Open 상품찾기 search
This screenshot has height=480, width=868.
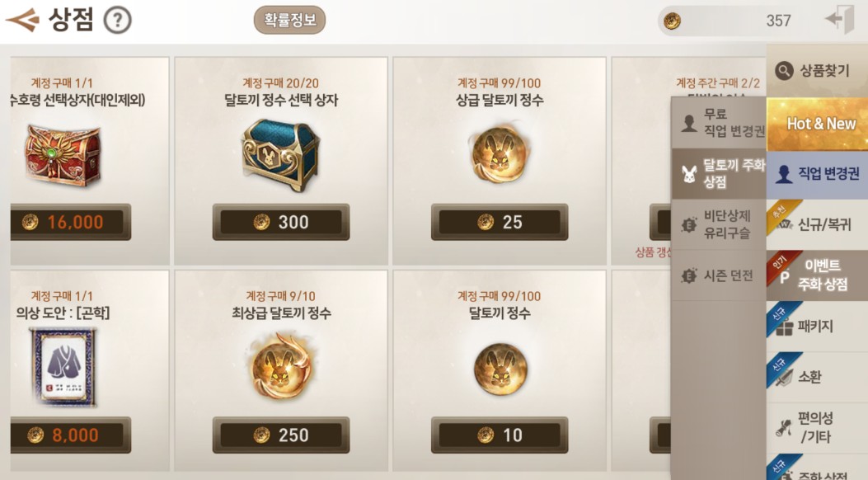point(817,71)
